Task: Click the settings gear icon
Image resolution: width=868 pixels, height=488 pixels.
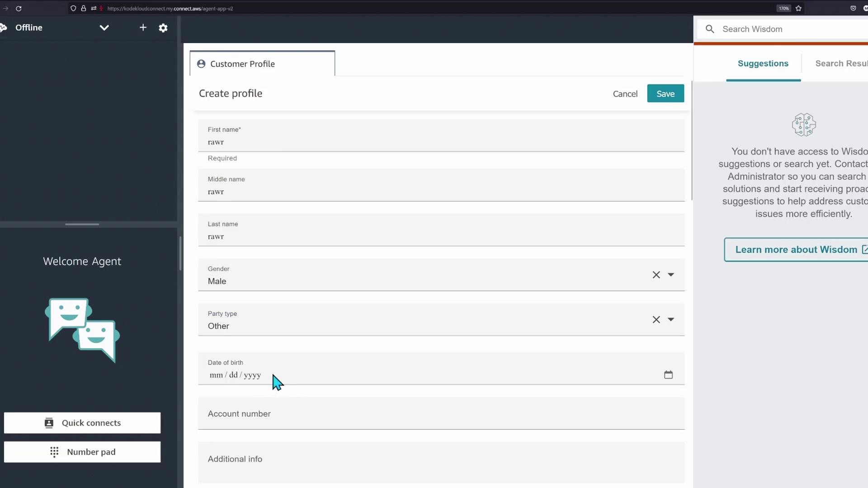Action: click(x=163, y=28)
